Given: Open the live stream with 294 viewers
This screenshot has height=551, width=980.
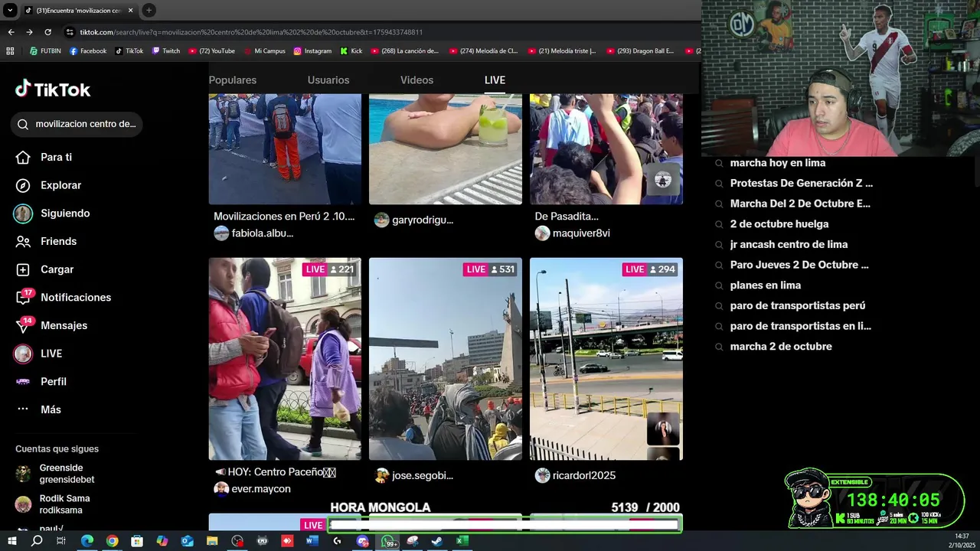Looking at the screenshot, I should [x=606, y=359].
